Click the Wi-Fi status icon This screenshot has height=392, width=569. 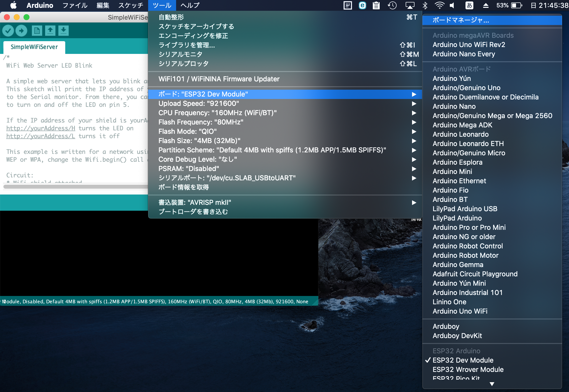(439, 5)
